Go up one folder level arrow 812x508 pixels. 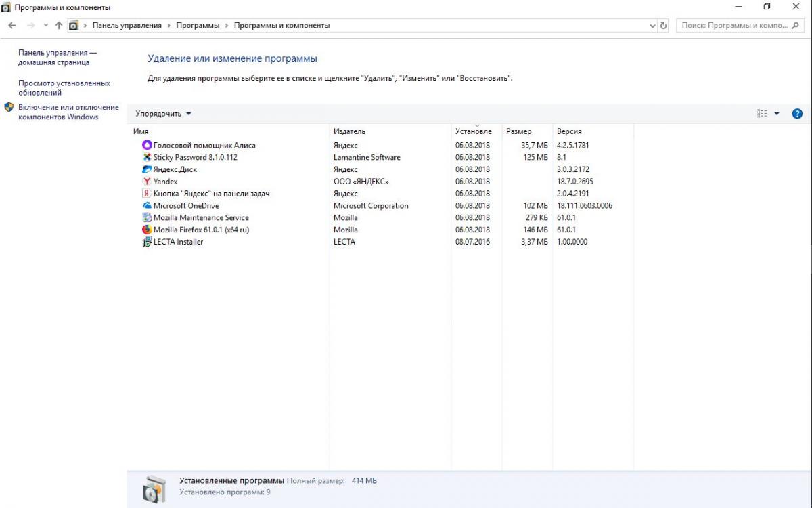tap(59, 26)
